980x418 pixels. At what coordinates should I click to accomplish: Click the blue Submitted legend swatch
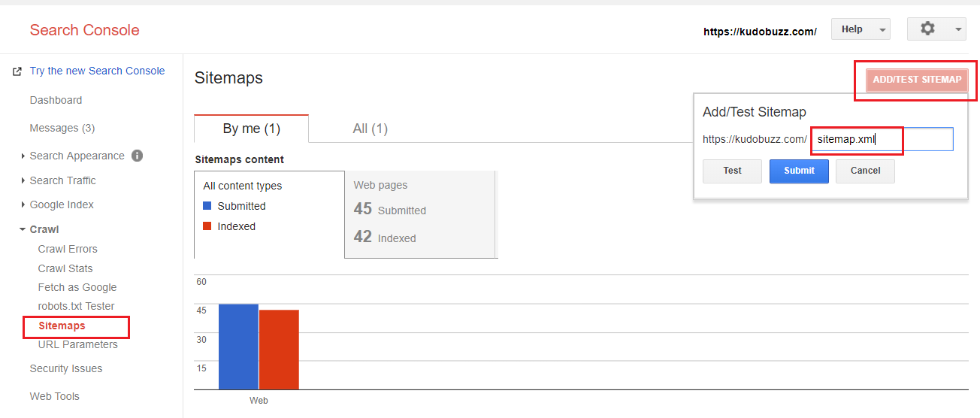[x=207, y=206]
